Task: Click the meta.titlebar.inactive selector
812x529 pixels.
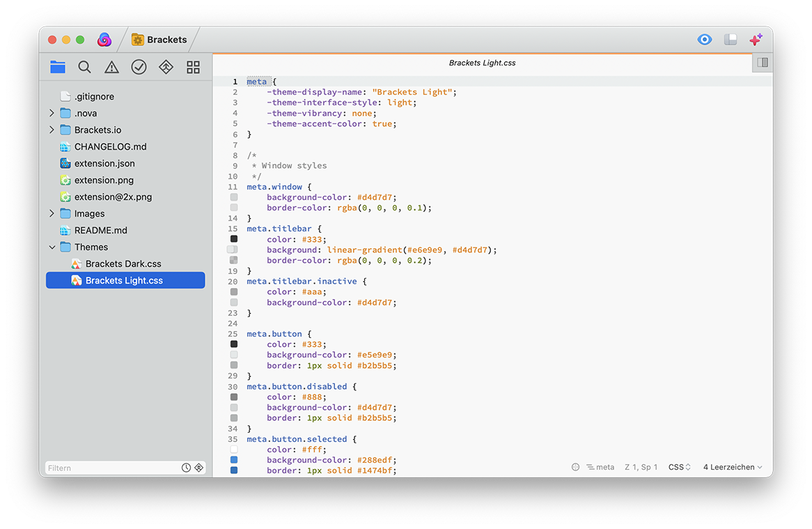Action: click(302, 281)
